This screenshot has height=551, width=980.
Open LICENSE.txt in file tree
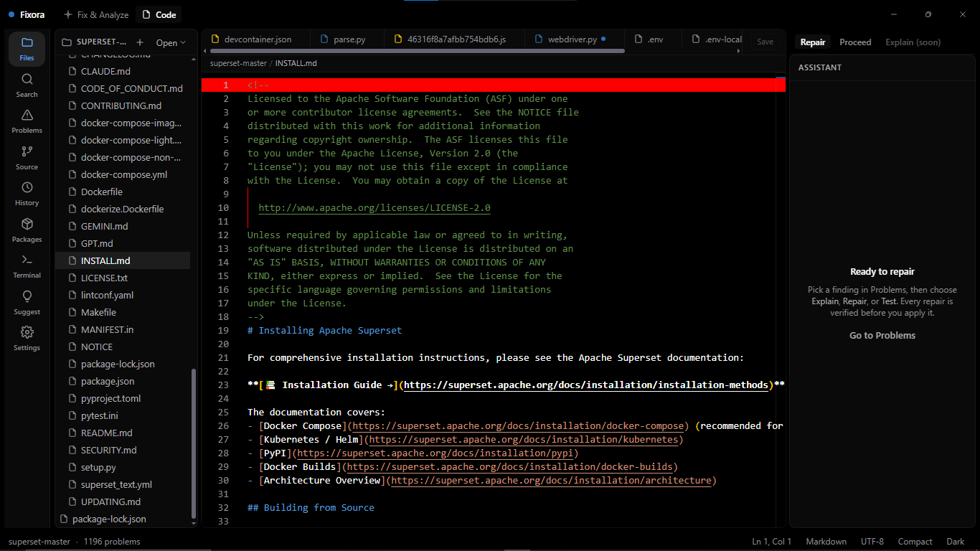[104, 278]
